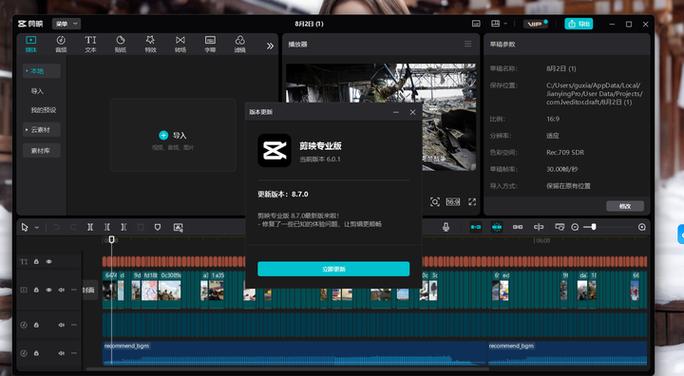Select the first recommend_bgm audio clip

294,353
